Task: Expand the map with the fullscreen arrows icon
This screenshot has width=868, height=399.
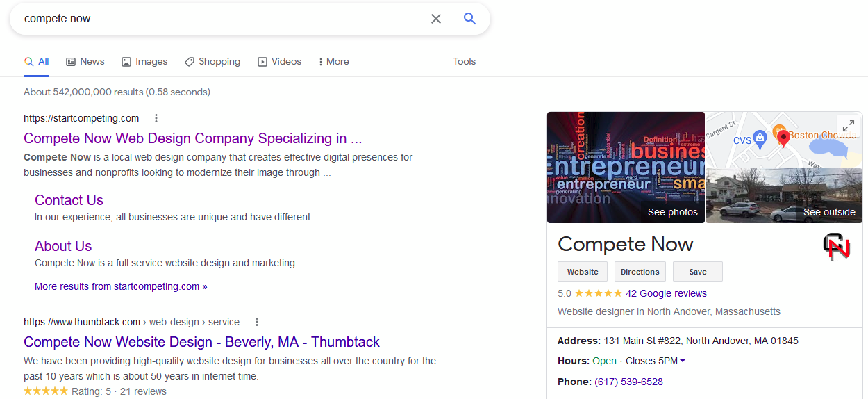Action: [x=849, y=126]
